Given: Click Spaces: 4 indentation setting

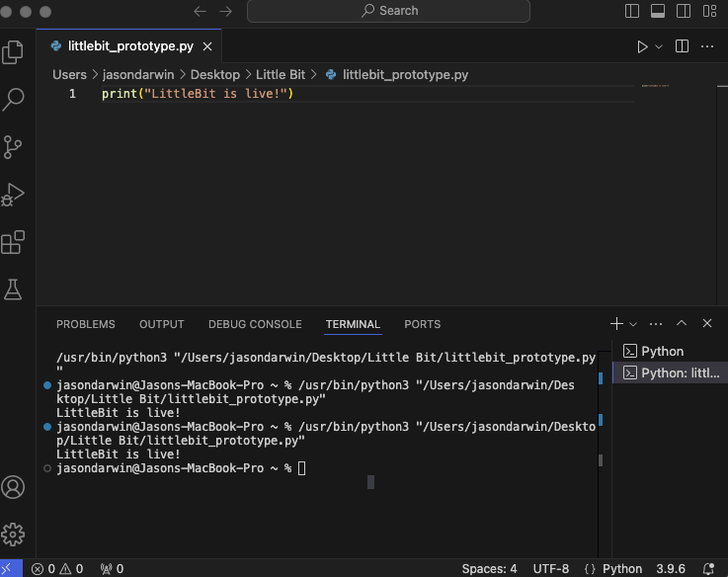Looking at the screenshot, I should 489,569.
